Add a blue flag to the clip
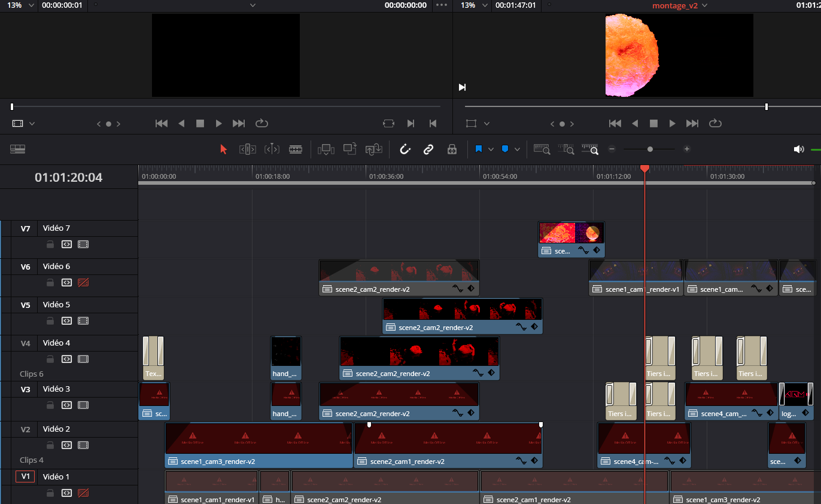This screenshot has height=504, width=821. pyautogui.click(x=479, y=149)
